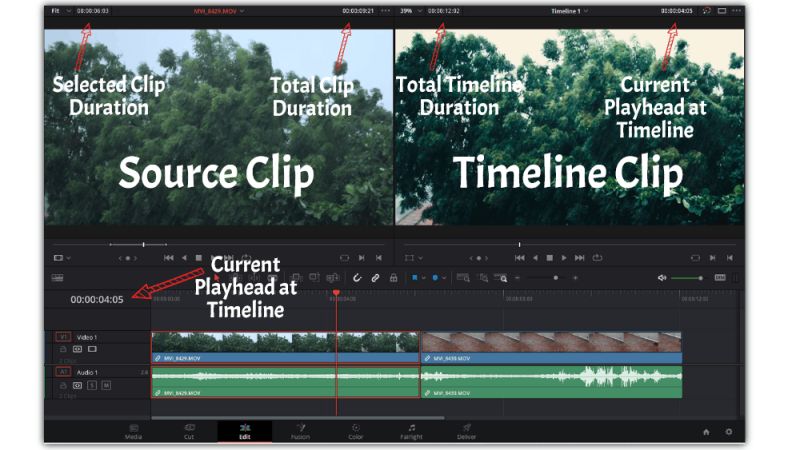Toggle auto track selector on Video 1

click(x=78, y=349)
